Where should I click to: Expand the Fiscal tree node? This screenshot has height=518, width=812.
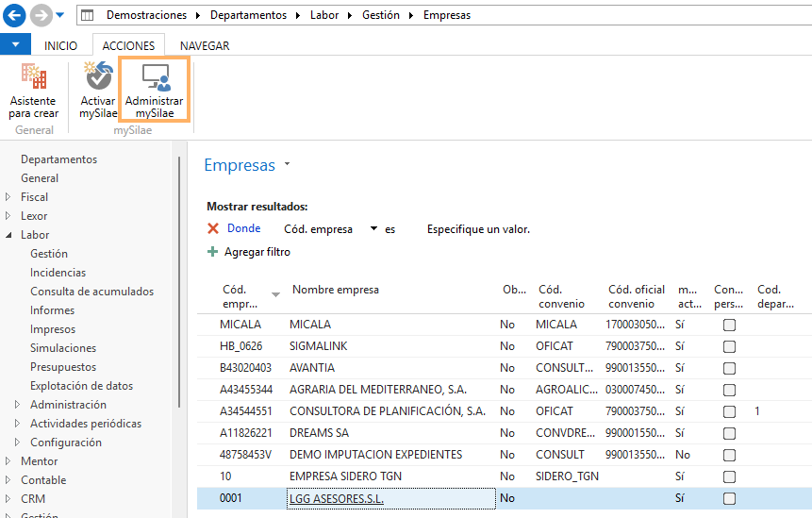click(8, 197)
